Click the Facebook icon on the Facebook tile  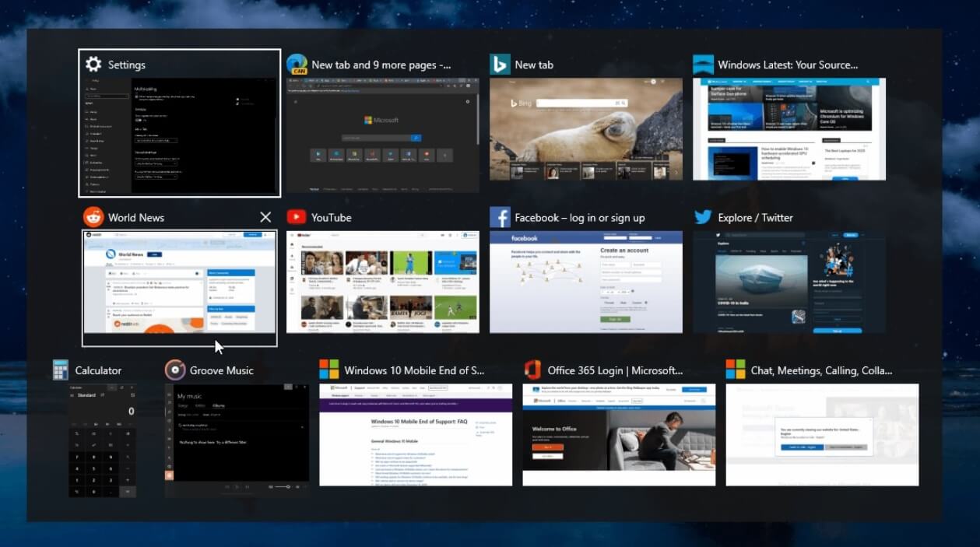pyautogui.click(x=500, y=217)
